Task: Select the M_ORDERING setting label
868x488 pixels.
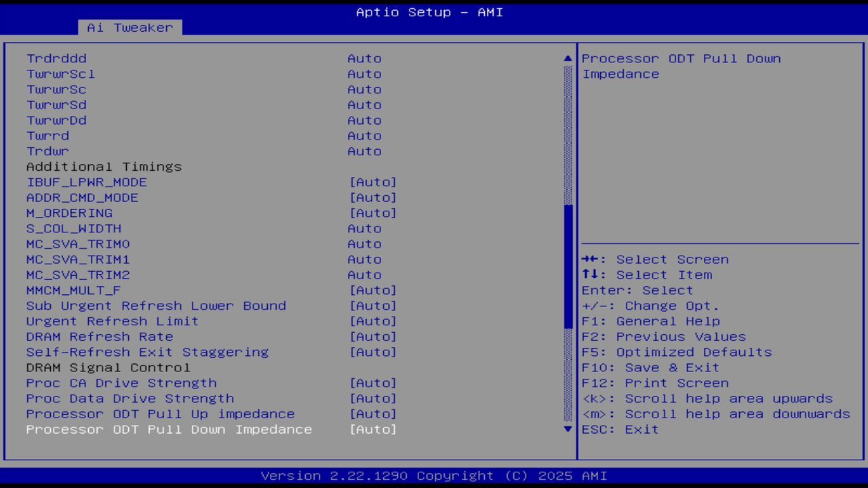Action: pos(69,213)
